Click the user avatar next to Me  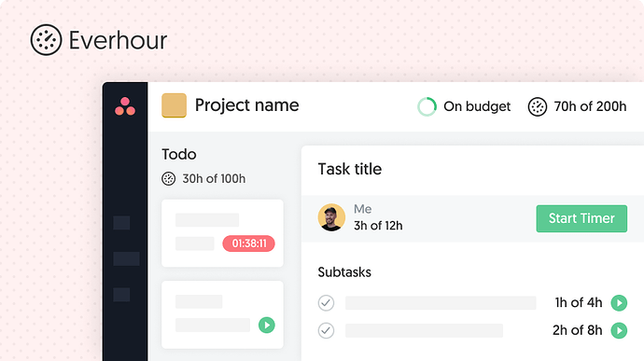(x=331, y=217)
